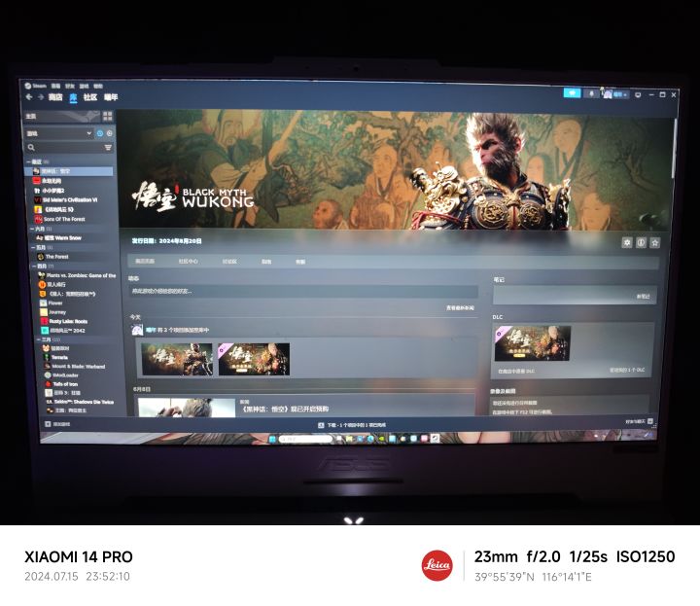Image resolution: width=700 pixels, height=606 pixels.
Task: Open 社区中心 community hub link
Action: click(188, 262)
